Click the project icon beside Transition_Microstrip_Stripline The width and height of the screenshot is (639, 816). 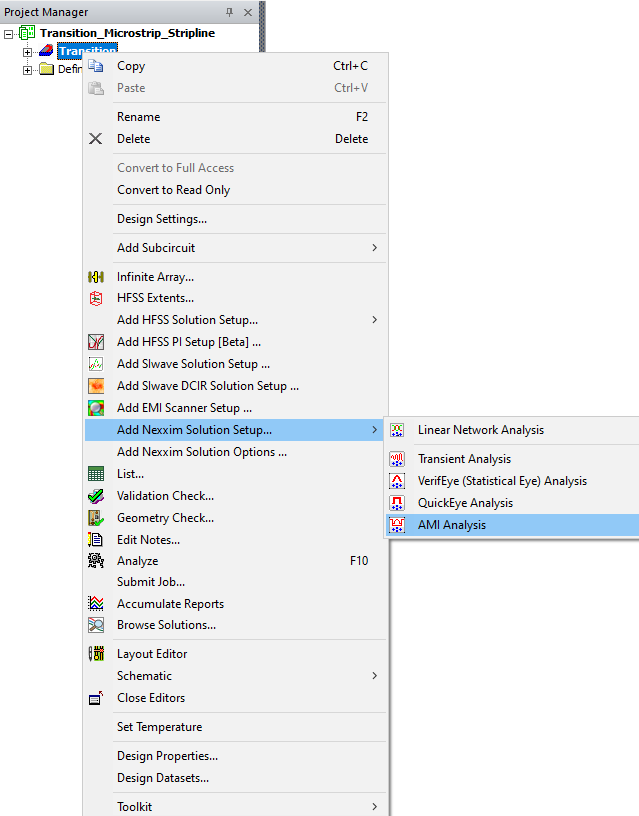(27, 33)
